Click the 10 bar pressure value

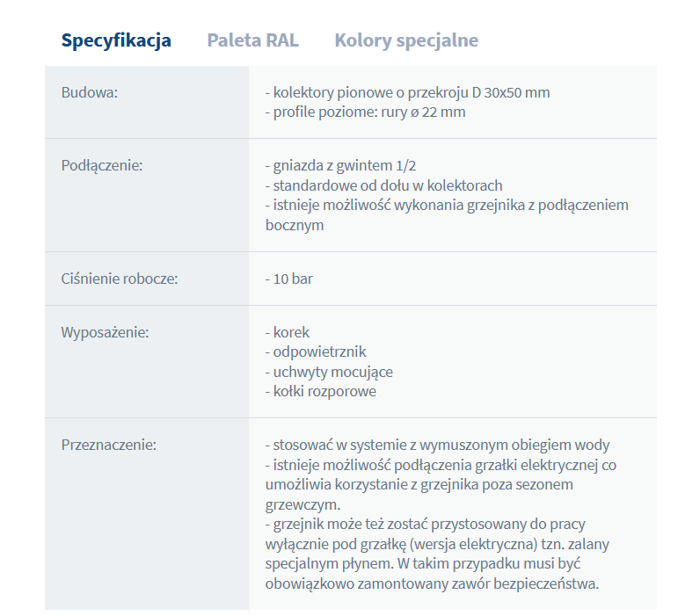click(288, 279)
